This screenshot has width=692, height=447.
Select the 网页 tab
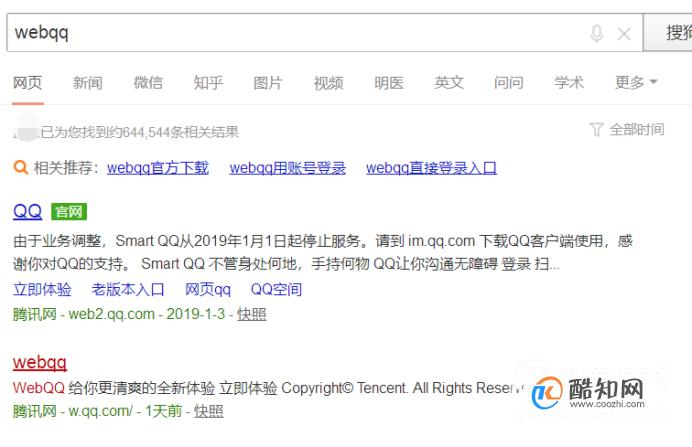[x=27, y=83]
